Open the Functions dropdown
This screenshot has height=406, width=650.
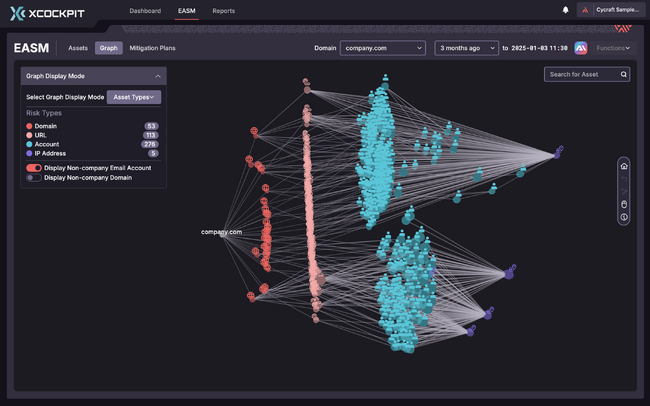(x=613, y=48)
